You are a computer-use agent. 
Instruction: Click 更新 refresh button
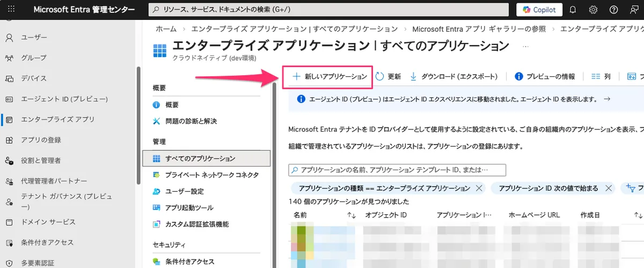pyautogui.click(x=388, y=77)
